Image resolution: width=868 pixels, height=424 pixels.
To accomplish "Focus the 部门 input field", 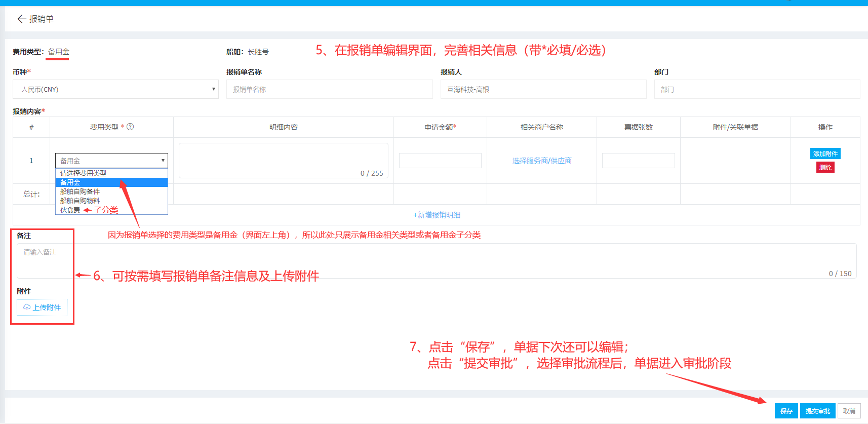I will click(757, 89).
